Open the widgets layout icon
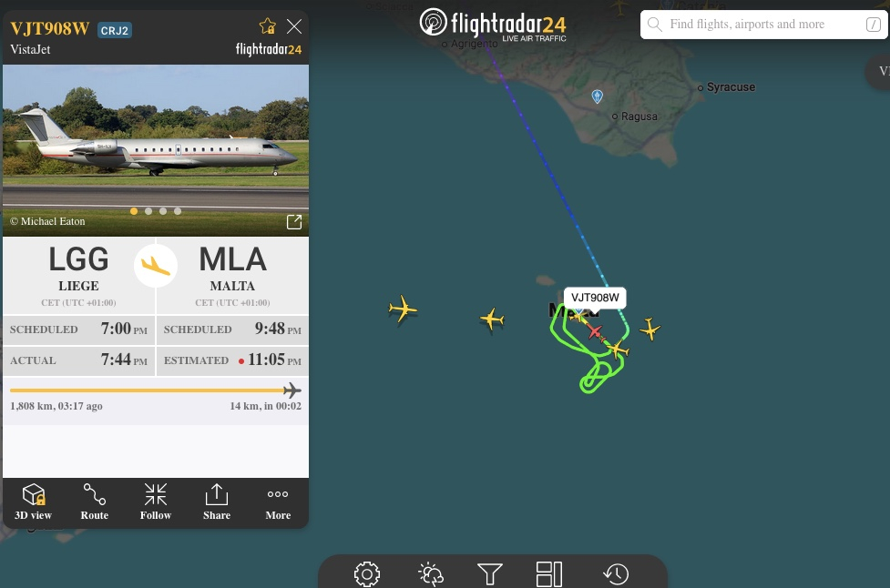The width and height of the screenshot is (890, 588). coord(549,574)
